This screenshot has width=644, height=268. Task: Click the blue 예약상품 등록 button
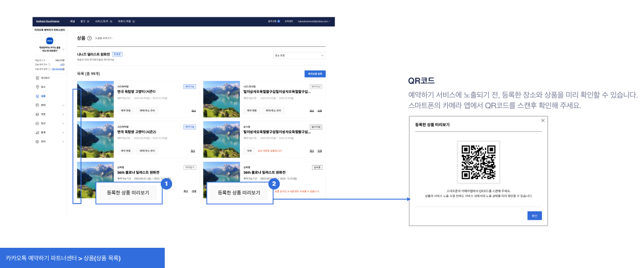(x=315, y=74)
